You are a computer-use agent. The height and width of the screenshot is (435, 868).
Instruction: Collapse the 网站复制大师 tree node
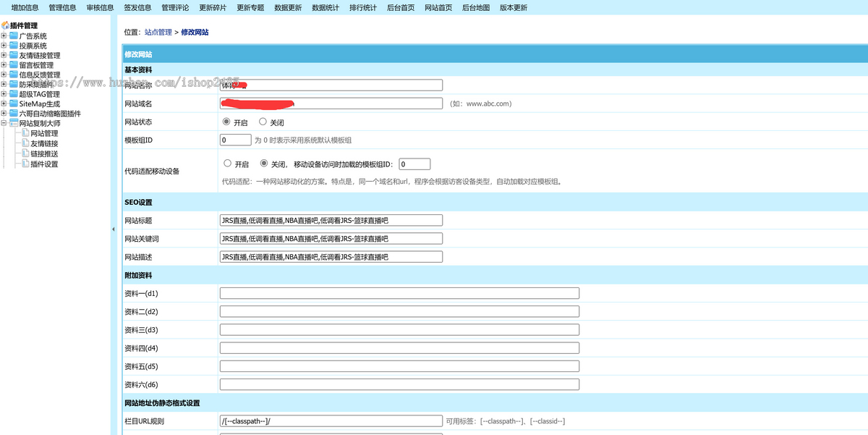[4, 124]
